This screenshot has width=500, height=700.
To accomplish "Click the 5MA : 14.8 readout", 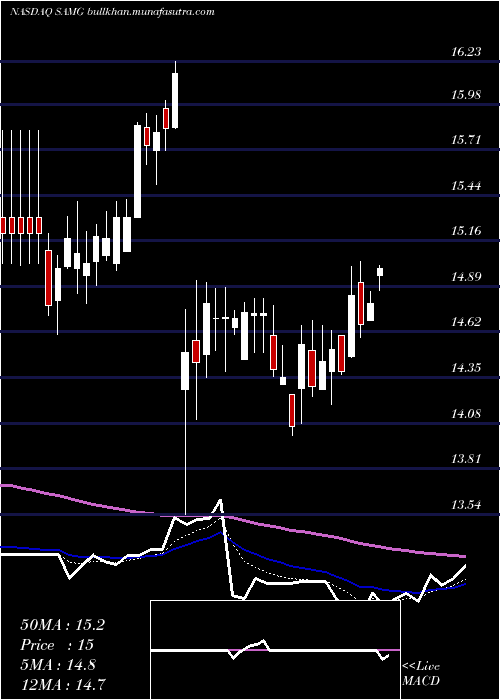I will pos(58,665).
